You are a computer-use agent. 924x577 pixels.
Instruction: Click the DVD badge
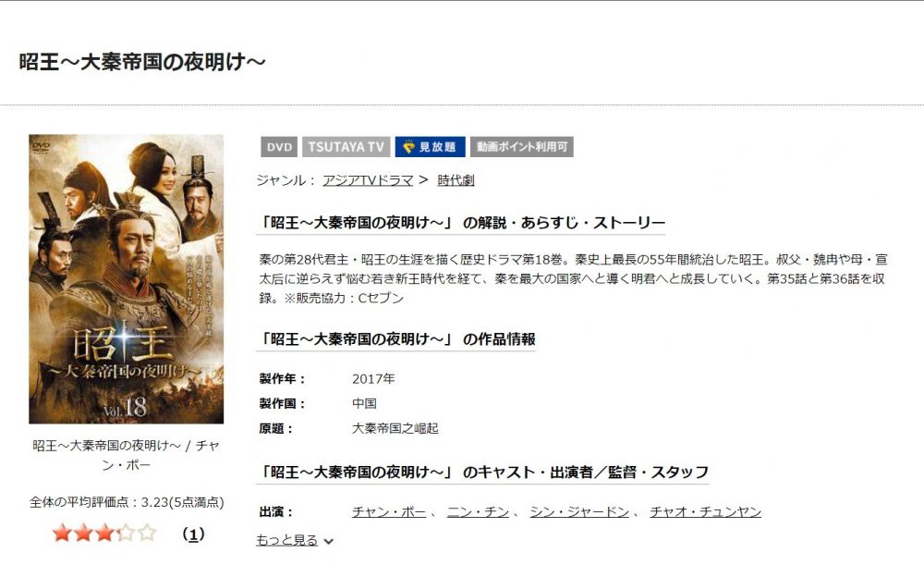point(279,147)
